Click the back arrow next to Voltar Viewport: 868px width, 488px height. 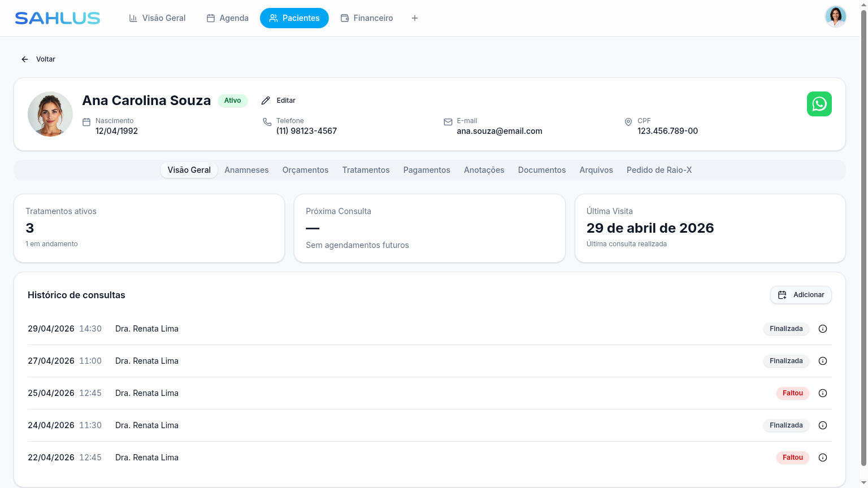pos(25,59)
